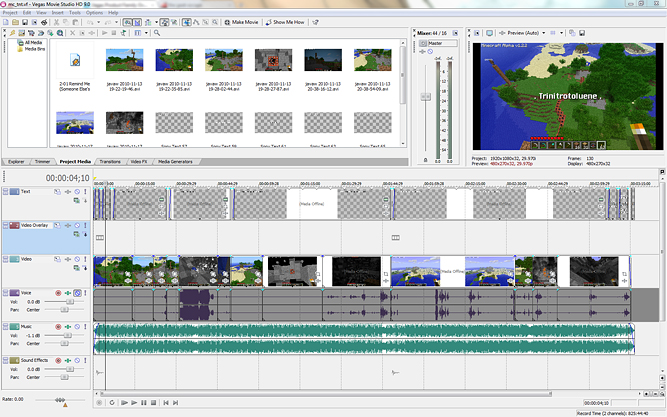Screen dimensions: 667x417
Task: Adjust the Music track pan slider
Action: [x=64, y=343]
